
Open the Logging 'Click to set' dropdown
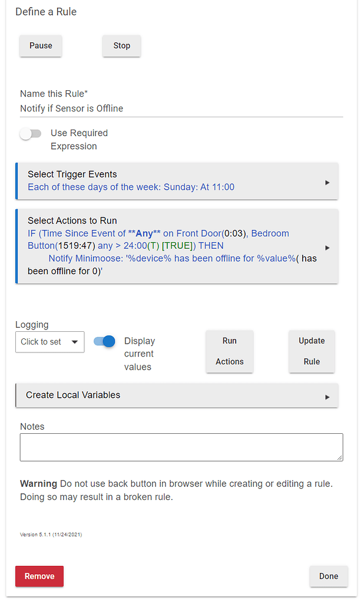[49, 342]
